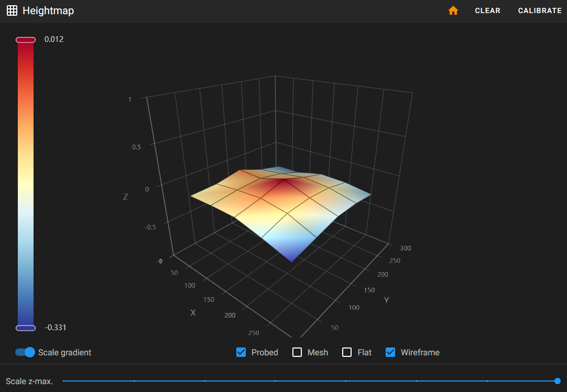Uncheck the Probed checkbox
The width and height of the screenshot is (567, 392).
pos(242,352)
